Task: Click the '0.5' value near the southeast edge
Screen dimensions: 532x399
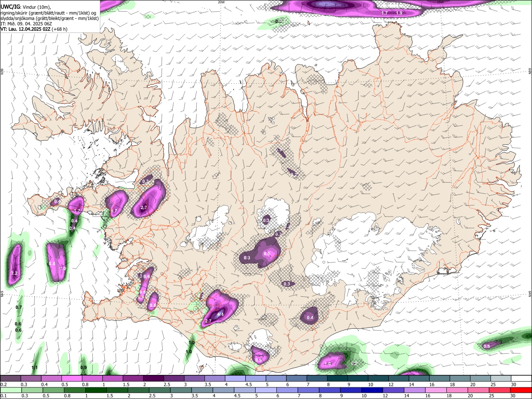Action: click(487, 346)
